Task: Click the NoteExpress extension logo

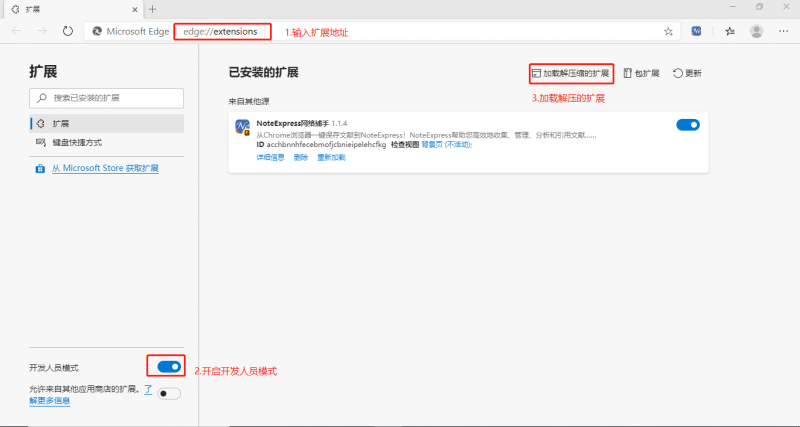Action: [242, 127]
